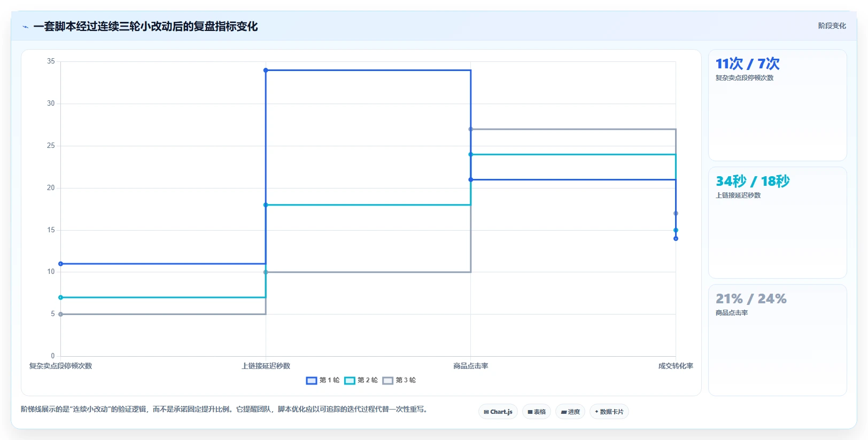Screen dimensions: 868x440
Task: Select the 第 2 轮 point at value 24
Action: coord(471,154)
